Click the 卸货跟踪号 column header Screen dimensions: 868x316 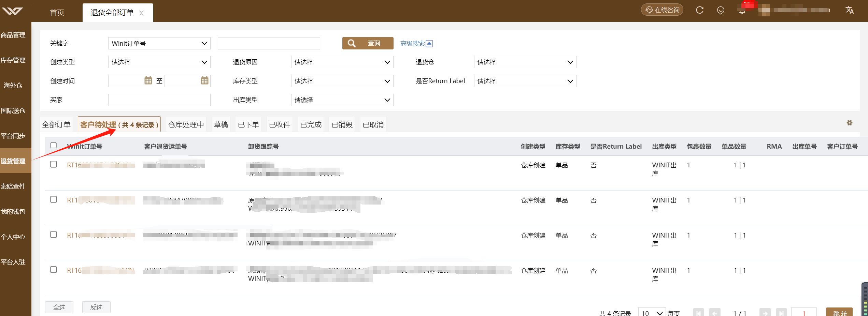click(263, 147)
